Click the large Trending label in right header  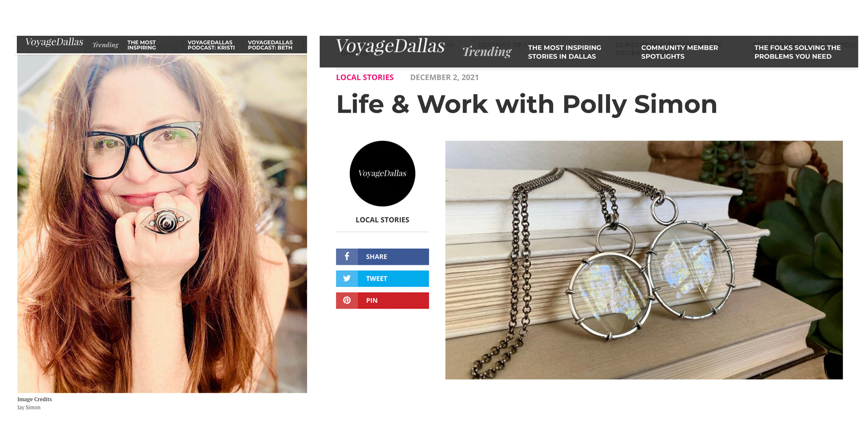click(x=487, y=52)
